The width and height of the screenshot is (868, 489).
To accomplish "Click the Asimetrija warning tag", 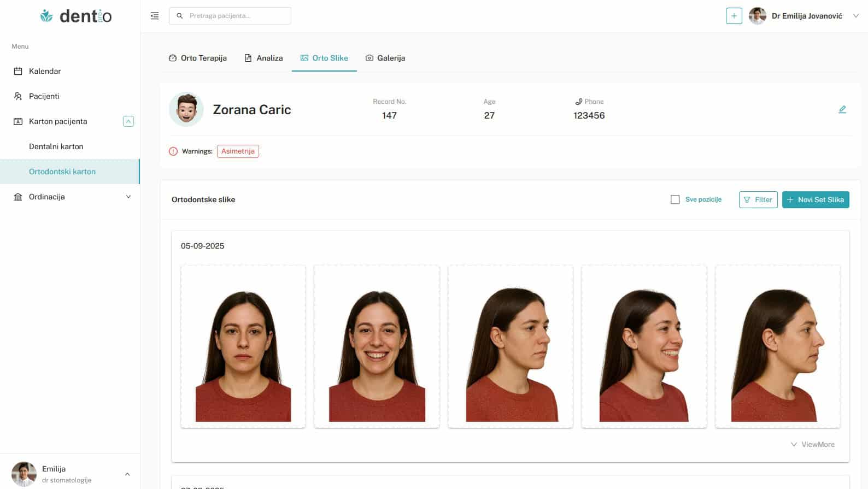I will [238, 151].
